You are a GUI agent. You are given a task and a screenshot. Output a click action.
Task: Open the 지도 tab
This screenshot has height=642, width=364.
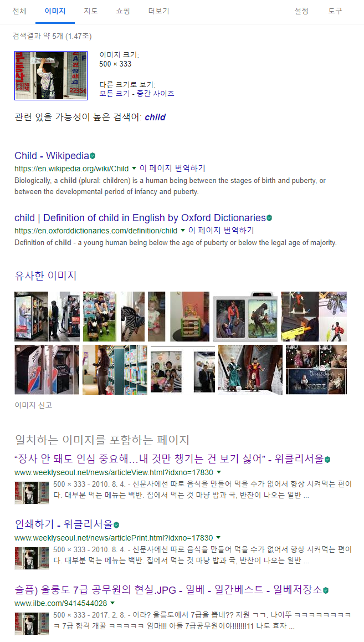(x=91, y=11)
